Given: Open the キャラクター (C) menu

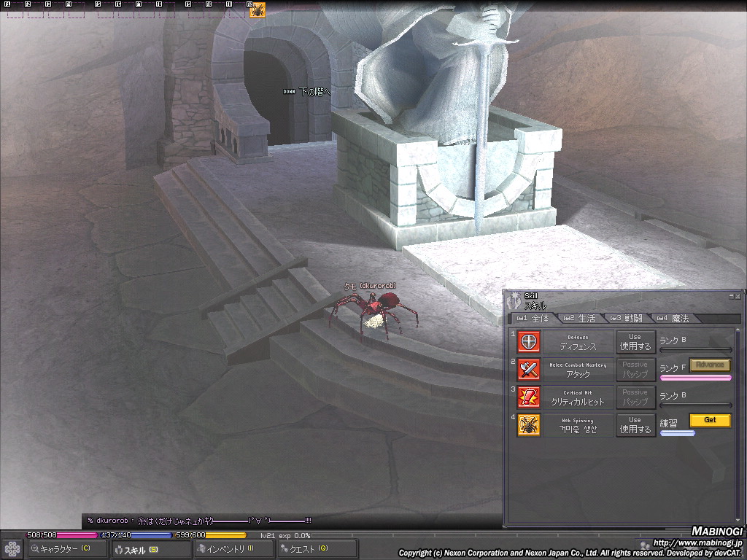Looking at the screenshot, I should point(66,549).
